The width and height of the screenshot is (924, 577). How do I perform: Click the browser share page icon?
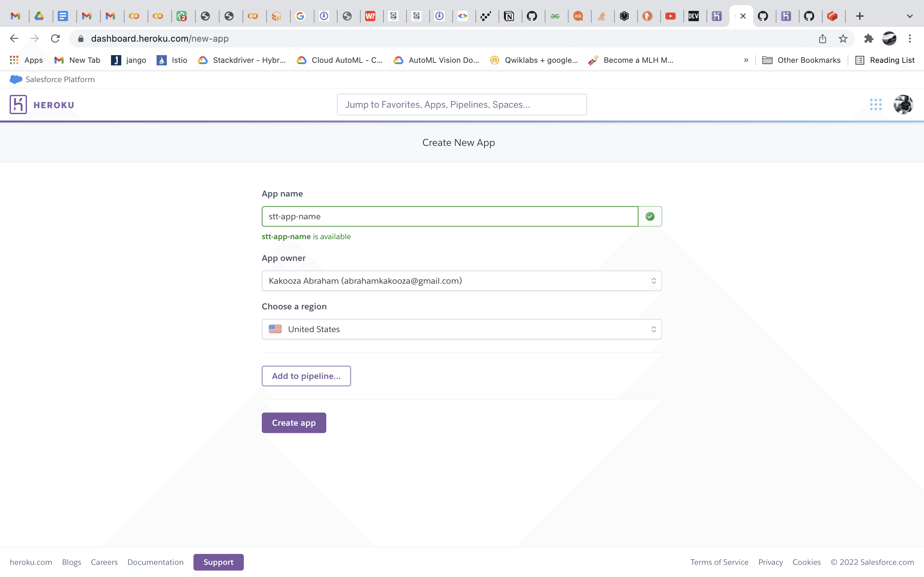[822, 38]
